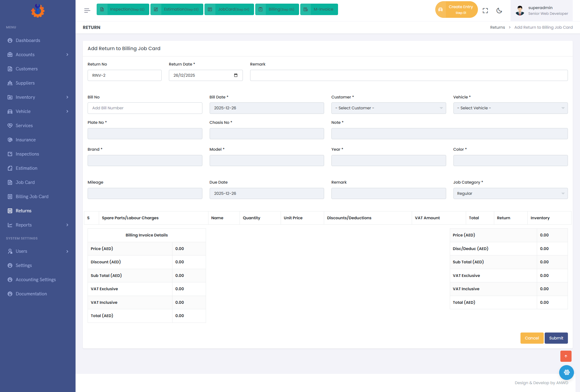Submit the return form

(x=556, y=338)
